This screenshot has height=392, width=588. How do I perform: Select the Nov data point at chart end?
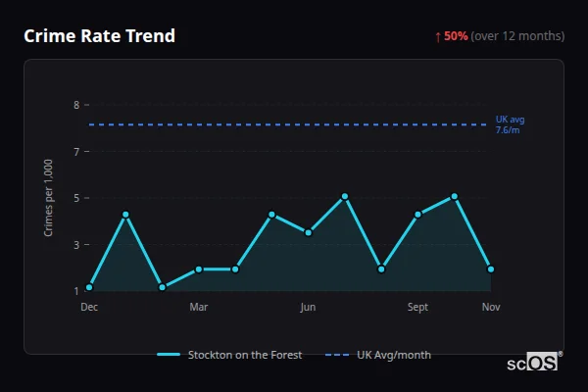click(x=491, y=269)
